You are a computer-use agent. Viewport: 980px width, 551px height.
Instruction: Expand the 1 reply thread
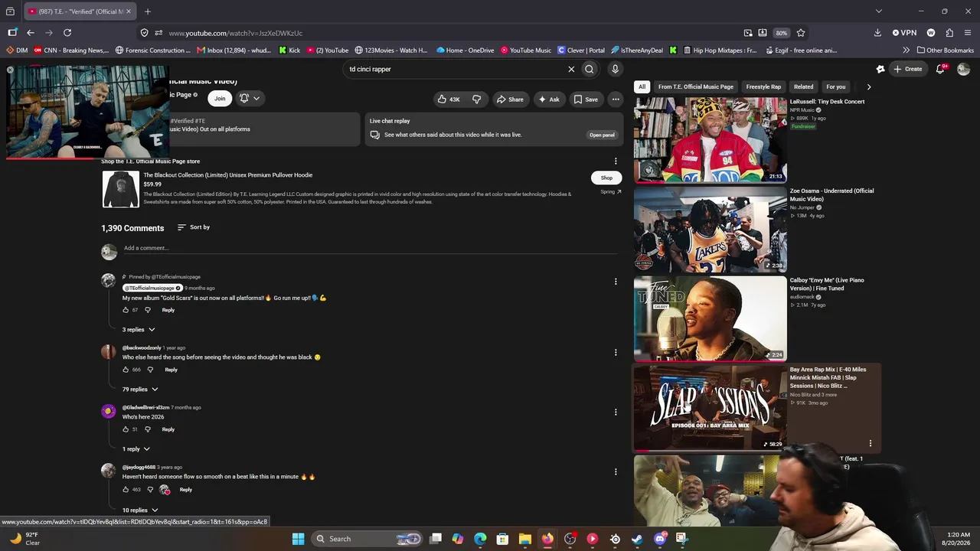[136, 449]
